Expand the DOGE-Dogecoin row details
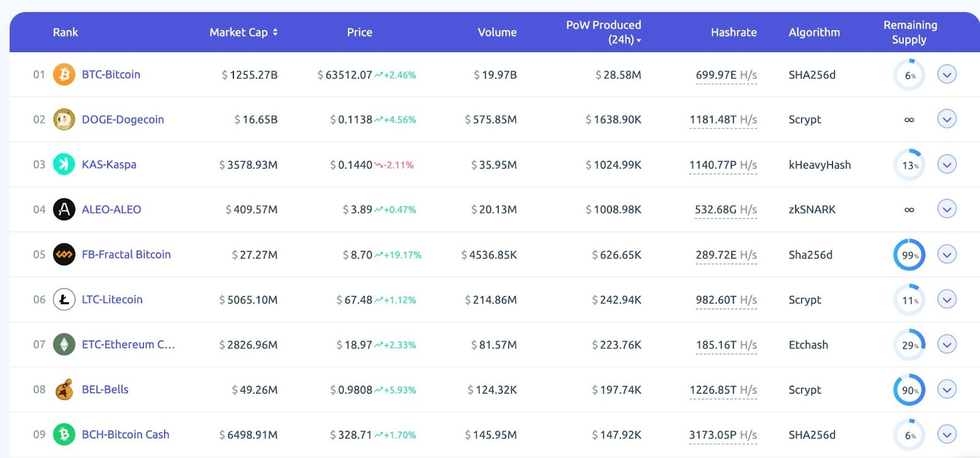Image resolution: width=980 pixels, height=458 pixels. pyautogui.click(x=947, y=119)
